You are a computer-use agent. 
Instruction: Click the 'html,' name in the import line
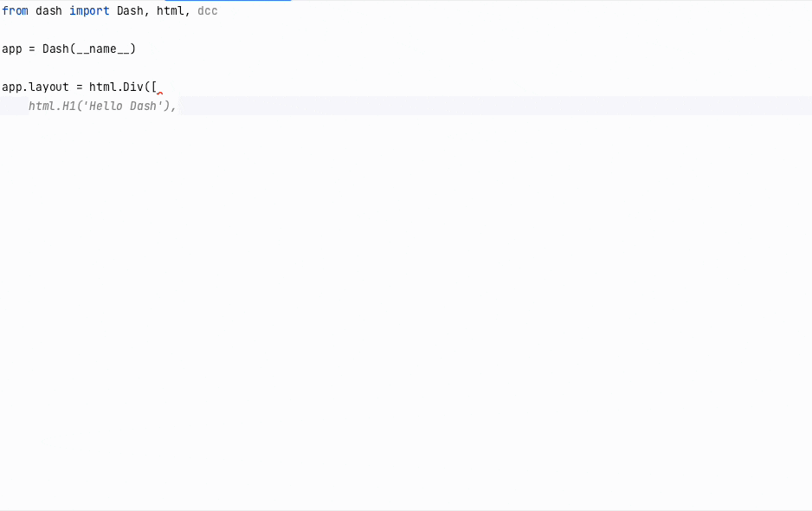coord(173,11)
